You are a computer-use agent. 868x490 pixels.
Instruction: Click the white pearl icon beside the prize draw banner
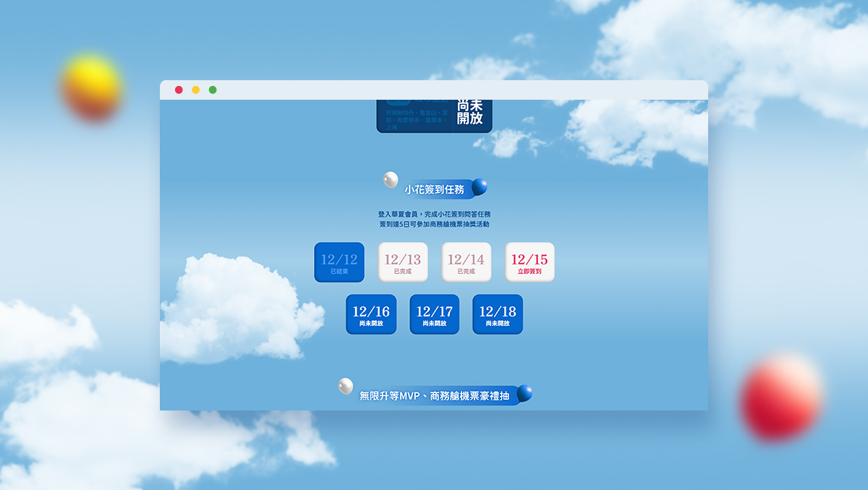[x=344, y=385]
